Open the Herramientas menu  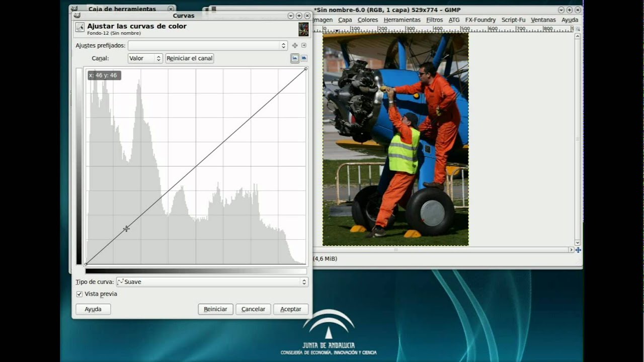point(402,20)
